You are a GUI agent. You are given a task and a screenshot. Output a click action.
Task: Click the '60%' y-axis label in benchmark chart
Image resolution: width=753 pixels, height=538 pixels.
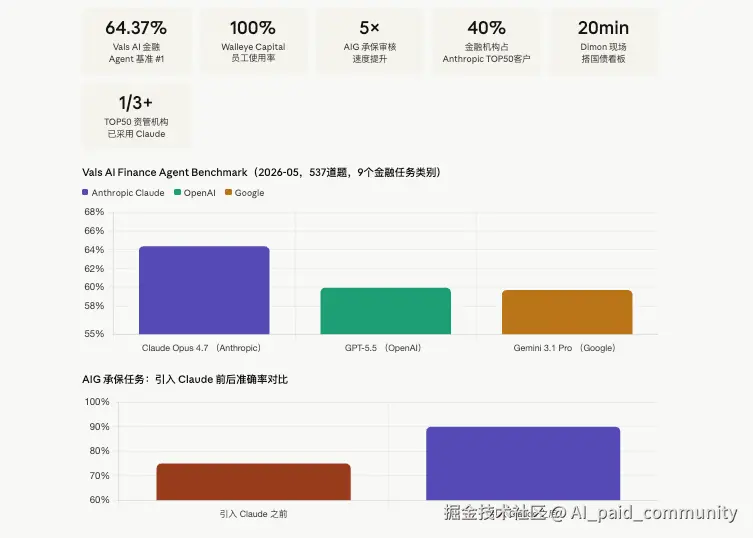(x=94, y=287)
